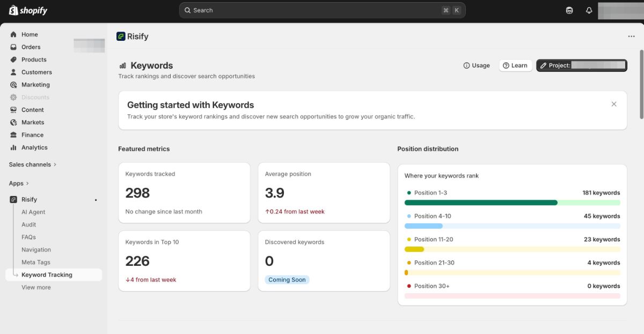Open the three-dot more actions menu

click(x=631, y=37)
